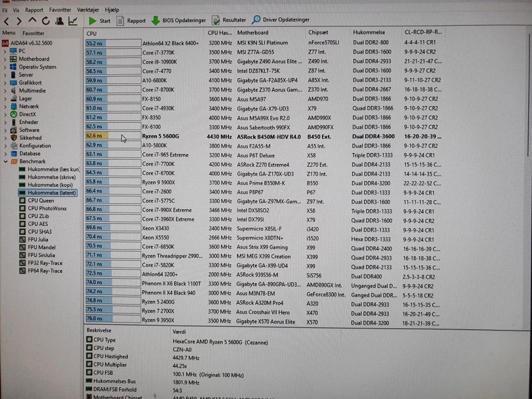The height and width of the screenshot is (399, 532).
Task: Open the CPU Queen benchmark
Action: tap(37, 201)
